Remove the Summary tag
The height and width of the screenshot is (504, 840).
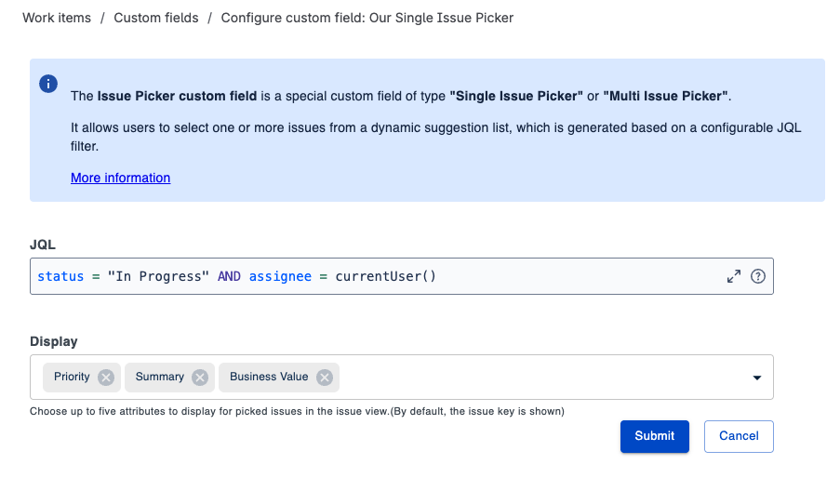pos(200,377)
